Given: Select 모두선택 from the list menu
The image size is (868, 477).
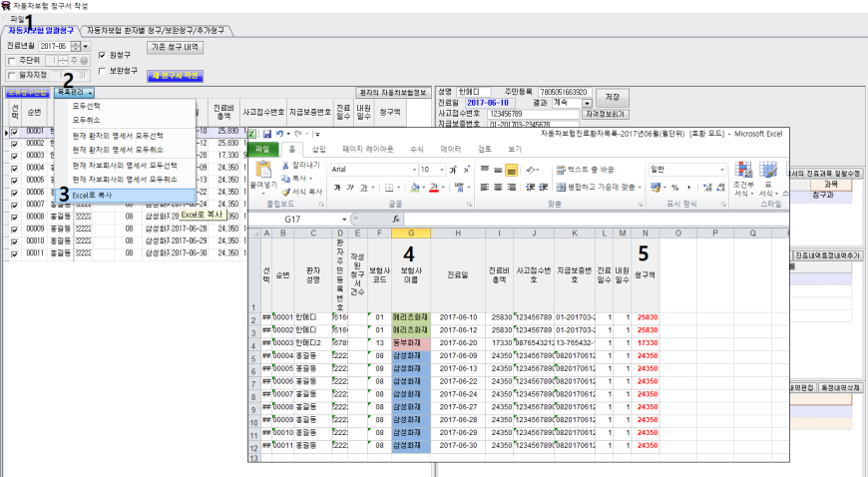Looking at the screenshot, I should pyautogui.click(x=87, y=106).
